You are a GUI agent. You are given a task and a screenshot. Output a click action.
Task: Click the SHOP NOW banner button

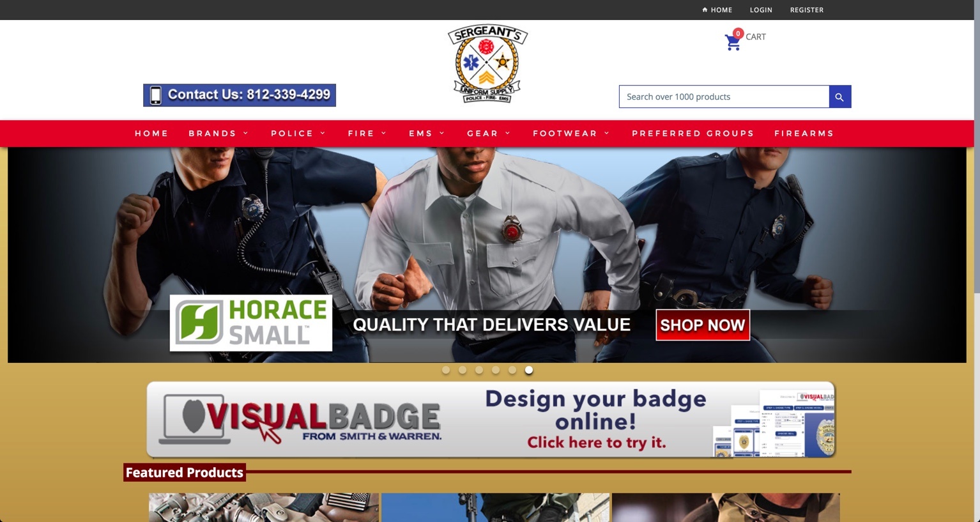click(703, 325)
